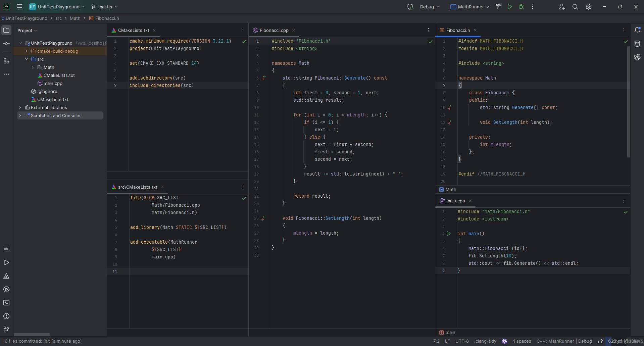Open tab options menu for Fibonacci.cpp pane
The height and width of the screenshot is (346, 644).
click(428, 30)
